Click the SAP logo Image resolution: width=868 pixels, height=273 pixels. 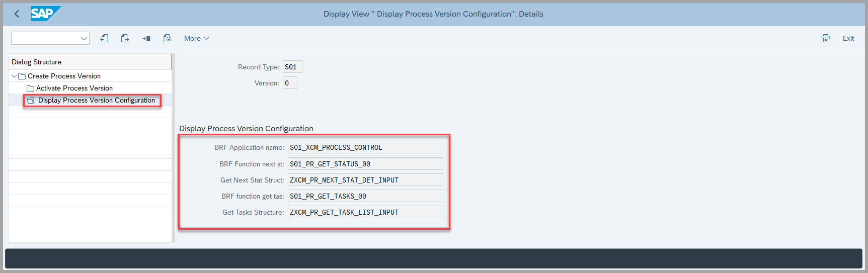pos(45,14)
